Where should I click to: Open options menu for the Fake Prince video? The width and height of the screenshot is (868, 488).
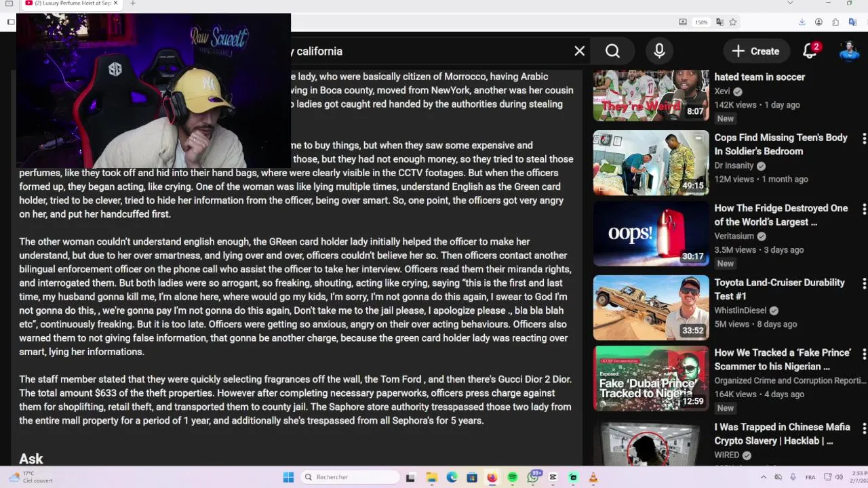tap(863, 354)
